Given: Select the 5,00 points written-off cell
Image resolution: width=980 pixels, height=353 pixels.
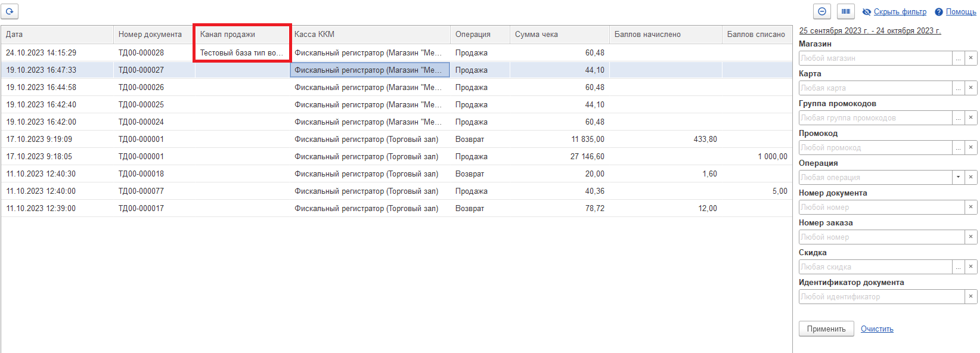Looking at the screenshot, I should [x=757, y=191].
